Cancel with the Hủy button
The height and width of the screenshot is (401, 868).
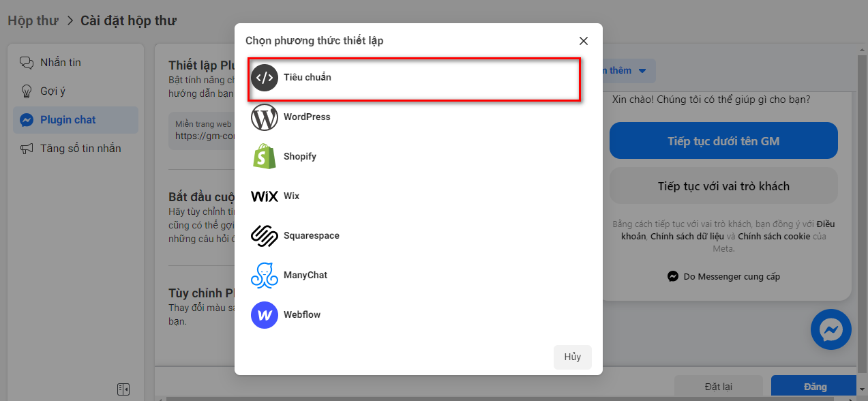[573, 357]
